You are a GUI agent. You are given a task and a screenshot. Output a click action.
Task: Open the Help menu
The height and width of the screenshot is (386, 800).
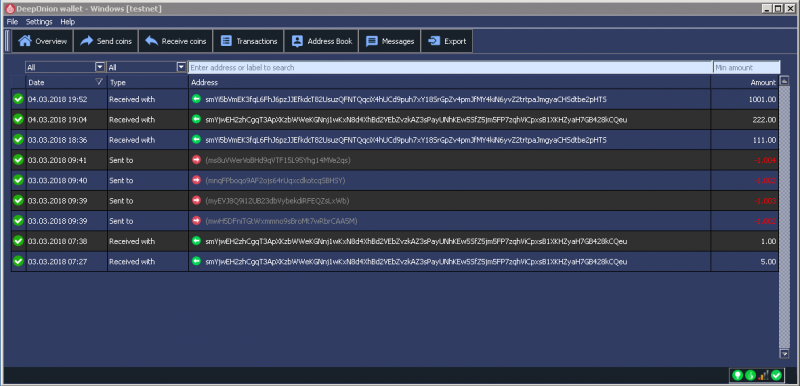point(67,22)
